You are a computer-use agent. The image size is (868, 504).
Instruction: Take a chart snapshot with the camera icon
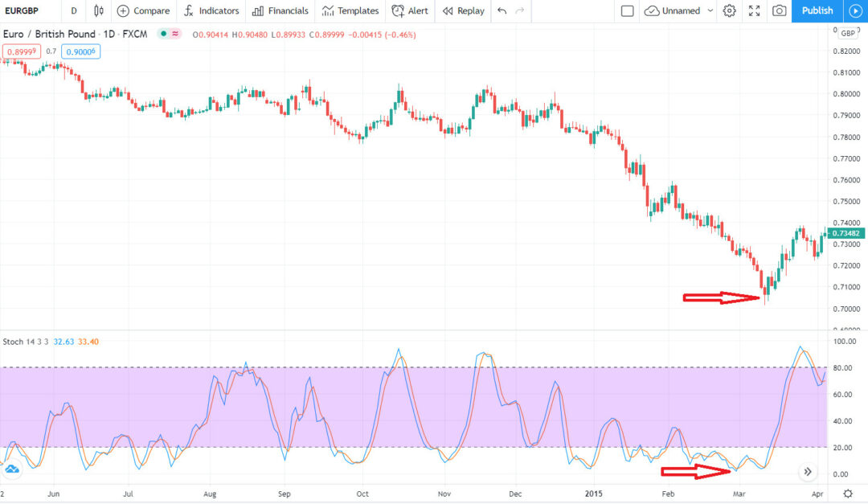[x=778, y=10]
